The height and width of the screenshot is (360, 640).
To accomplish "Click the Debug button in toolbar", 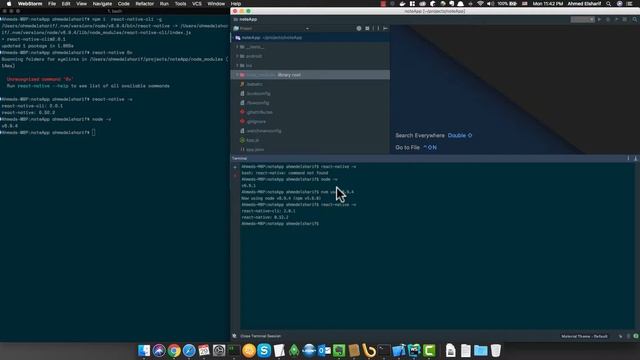I will coord(608,20).
